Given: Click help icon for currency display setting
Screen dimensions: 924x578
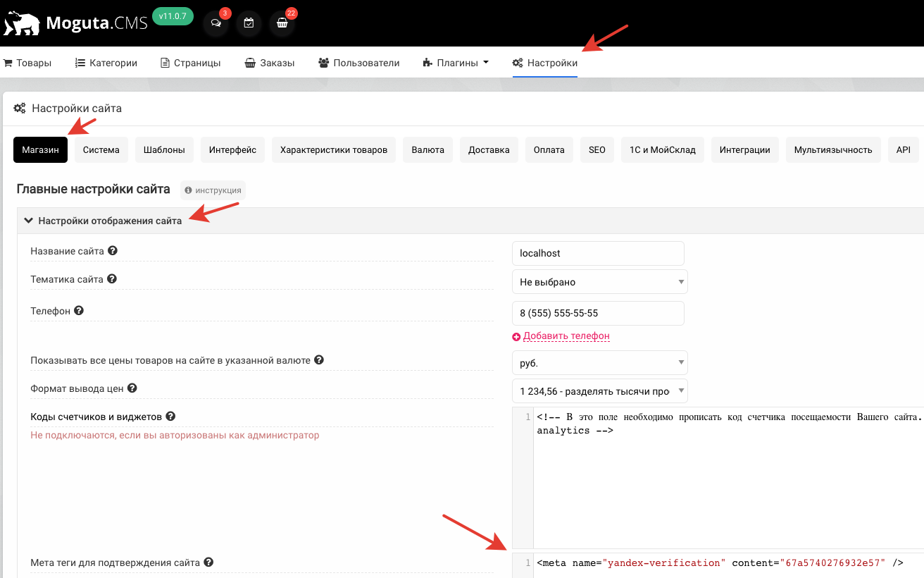Looking at the screenshot, I should pos(319,359).
